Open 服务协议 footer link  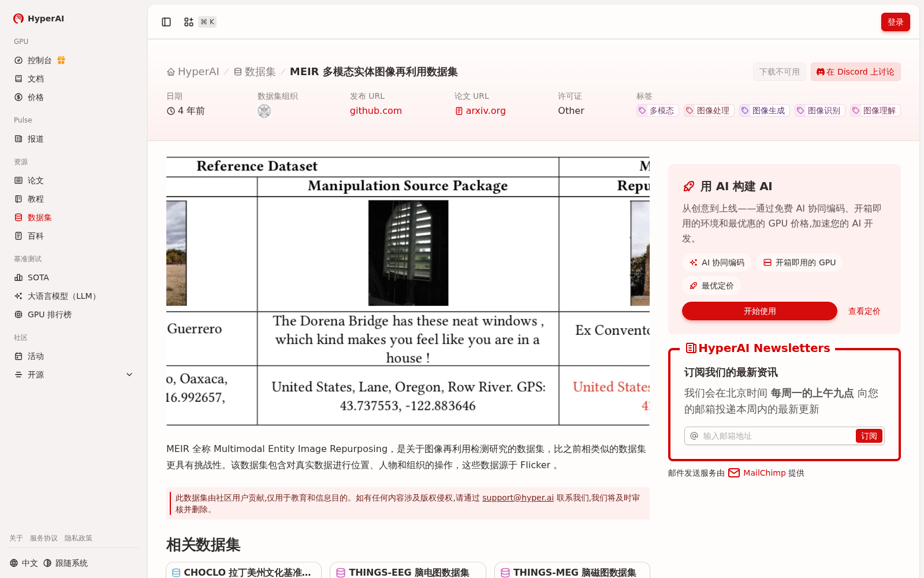[x=44, y=538]
